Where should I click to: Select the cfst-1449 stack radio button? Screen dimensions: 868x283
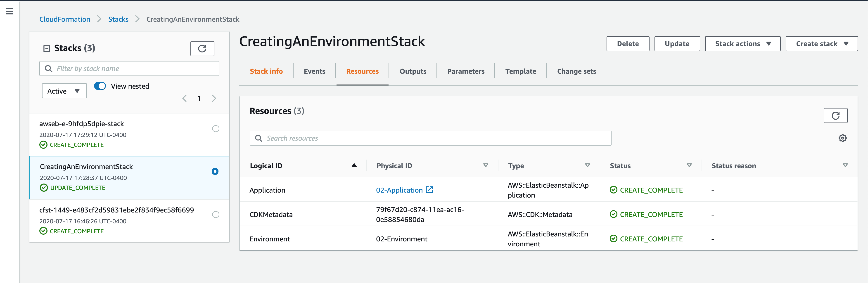[216, 215]
